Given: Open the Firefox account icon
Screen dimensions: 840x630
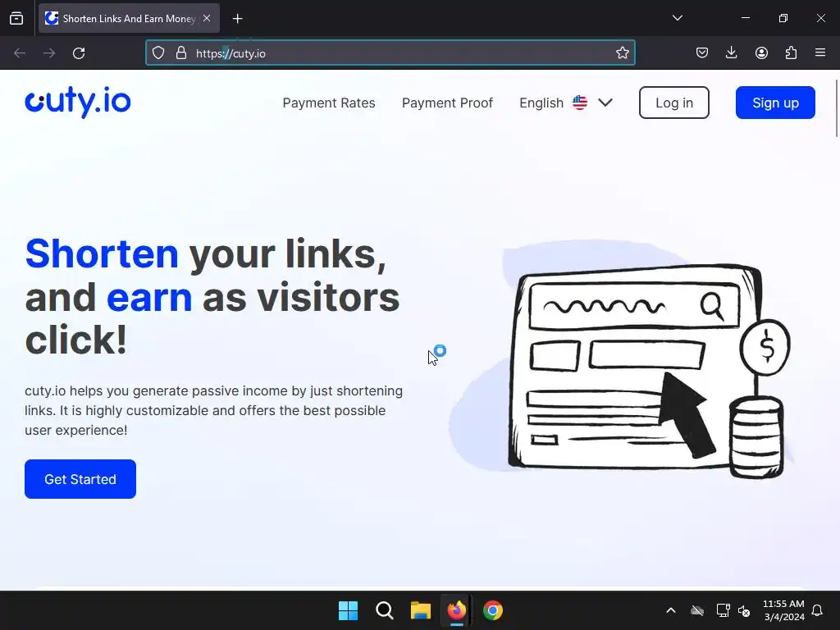Looking at the screenshot, I should click(x=761, y=53).
